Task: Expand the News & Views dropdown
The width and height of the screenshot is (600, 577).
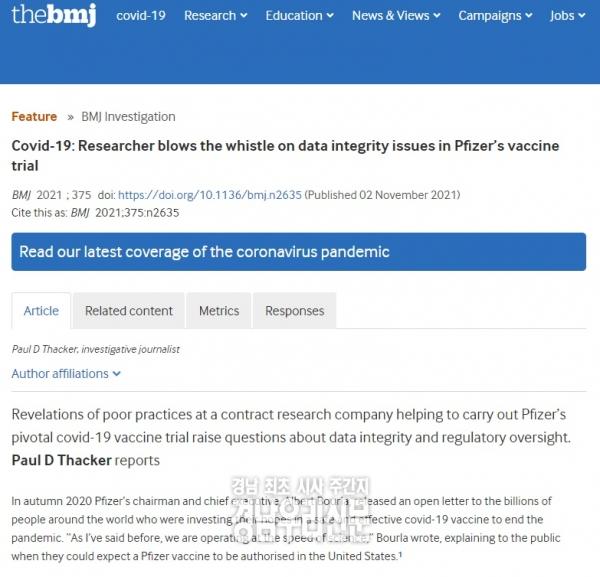Action: pyautogui.click(x=396, y=16)
